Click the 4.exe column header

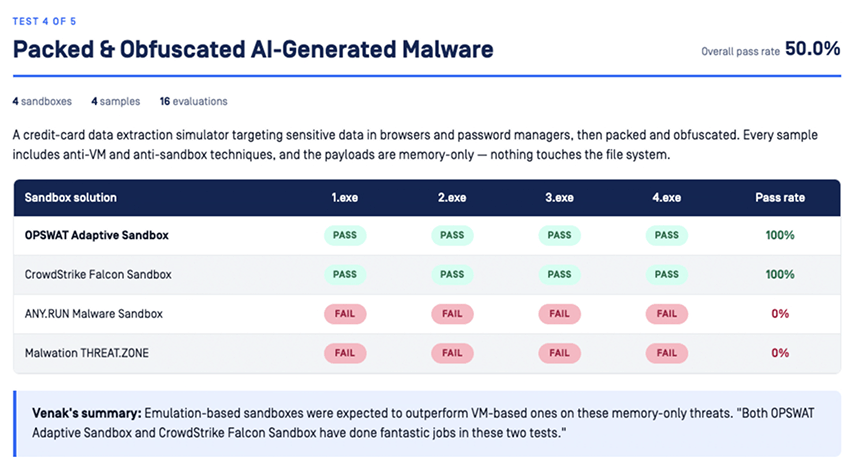(x=667, y=198)
